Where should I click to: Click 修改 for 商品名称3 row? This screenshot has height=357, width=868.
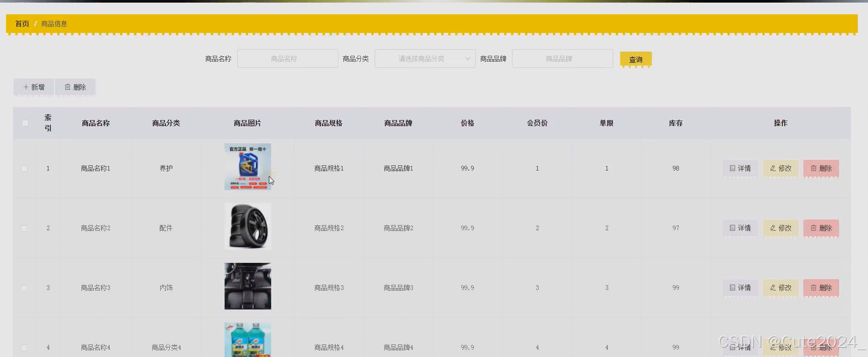pyautogui.click(x=780, y=288)
